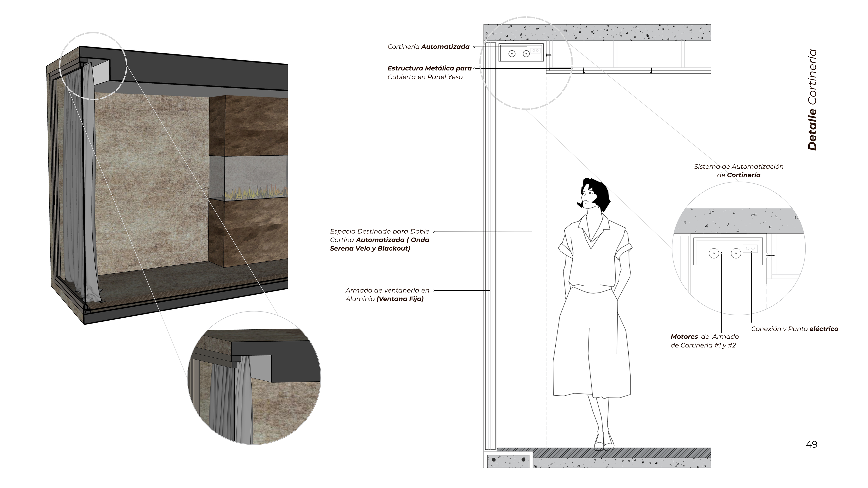
Task: Click the dashed circle on the 3D model
Action: pyautogui.click(x=93, y=66)
